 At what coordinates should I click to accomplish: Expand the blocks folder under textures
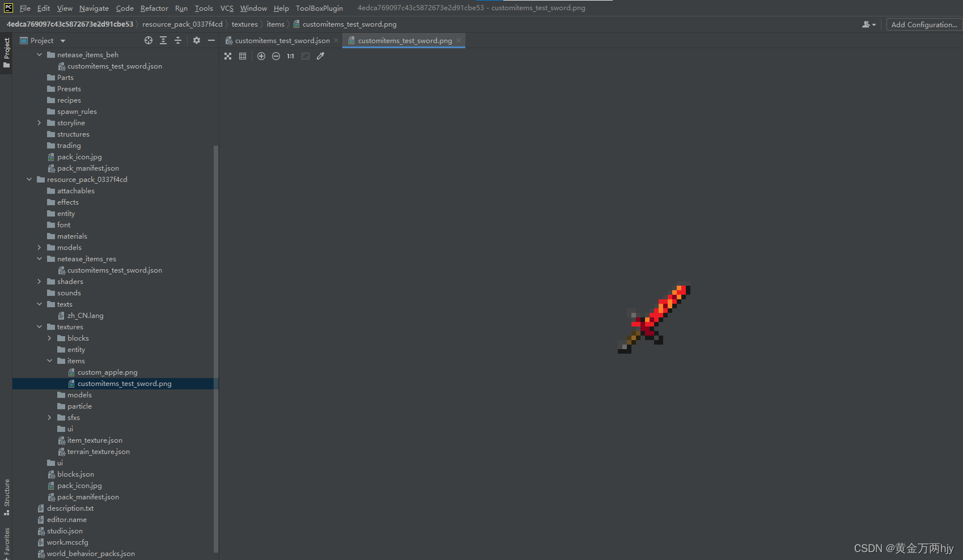(x=49, y=338)
